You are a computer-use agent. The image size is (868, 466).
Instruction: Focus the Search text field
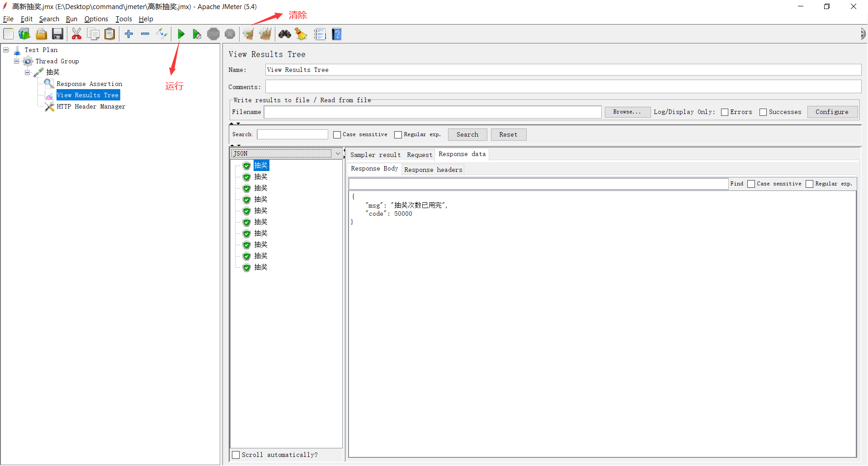(x=292, y=134)
